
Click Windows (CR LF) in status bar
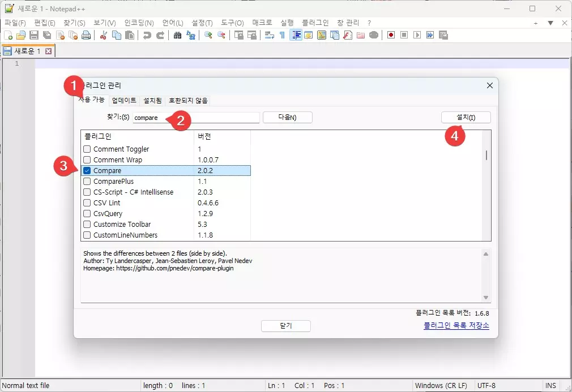441,385
